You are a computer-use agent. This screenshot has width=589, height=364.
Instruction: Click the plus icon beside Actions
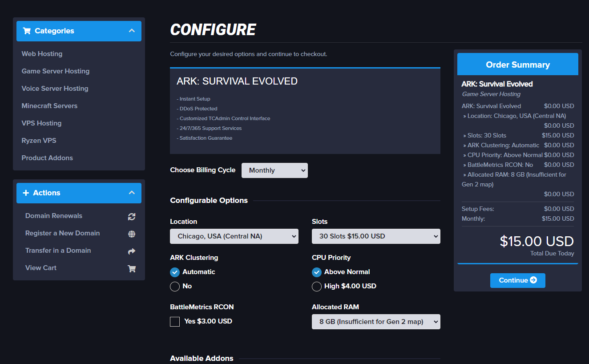[x=27, y=193]
